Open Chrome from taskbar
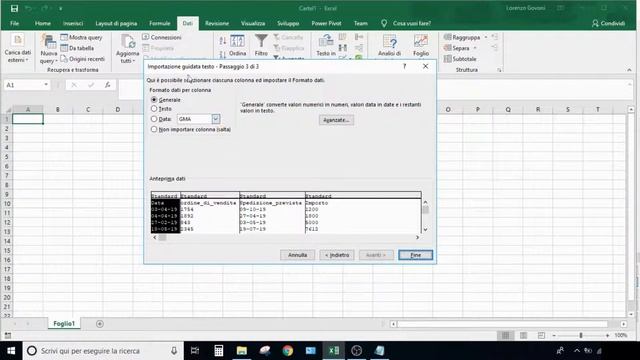 (x=288, y=351)
